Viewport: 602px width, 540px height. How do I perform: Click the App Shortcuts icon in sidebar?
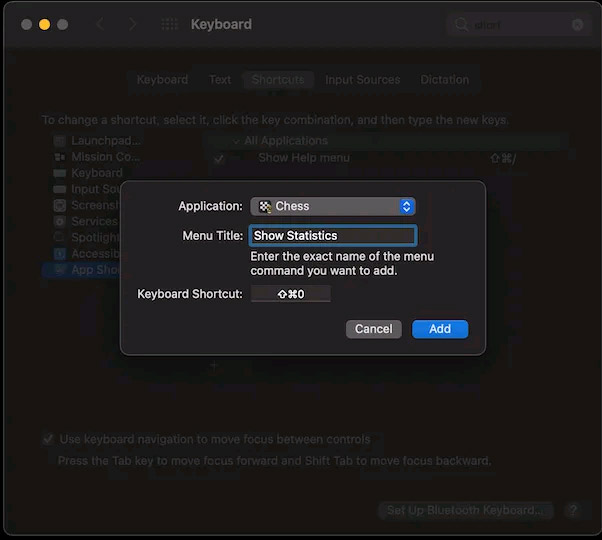pyautogui.click(x=60, y=270)
